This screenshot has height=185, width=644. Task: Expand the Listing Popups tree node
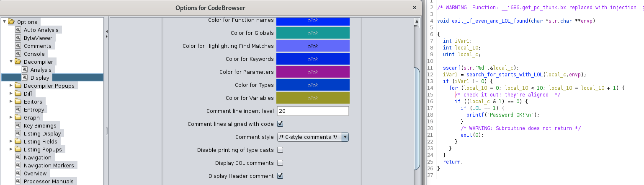[x=11, y=149]
